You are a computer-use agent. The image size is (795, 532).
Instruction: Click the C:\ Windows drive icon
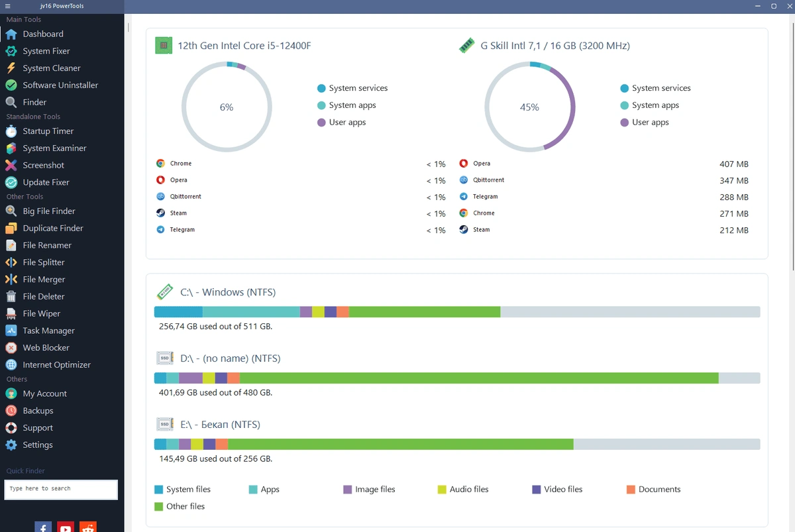click(164, 292)
